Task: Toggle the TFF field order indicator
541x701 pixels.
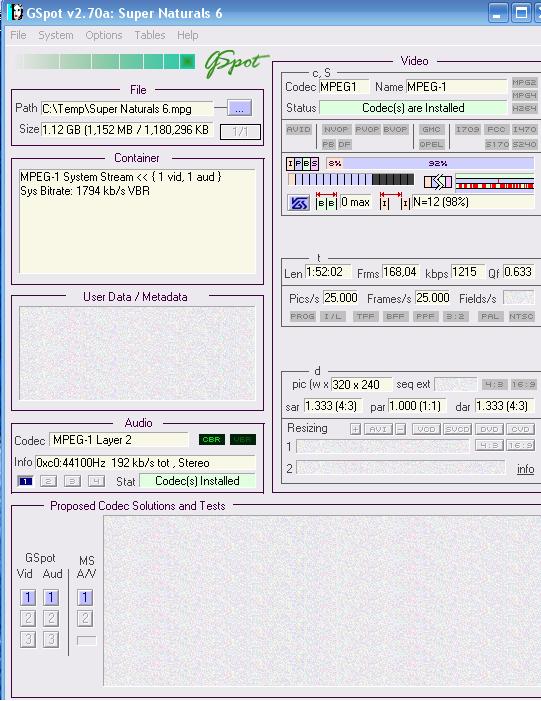Action: tap(365, 316)
